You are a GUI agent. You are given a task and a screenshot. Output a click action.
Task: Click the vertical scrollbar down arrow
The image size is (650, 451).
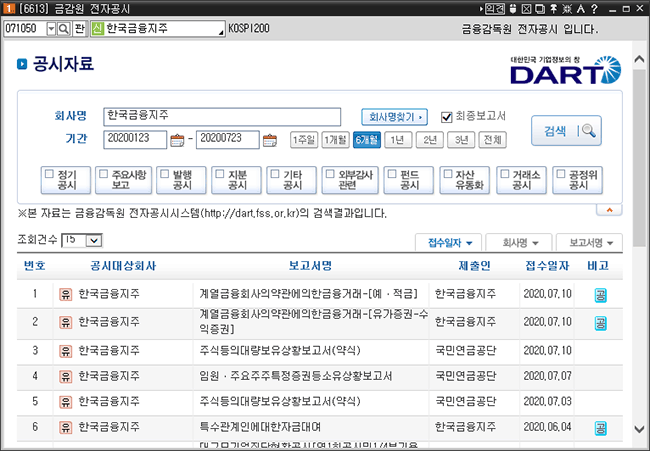tap(639, 429)
